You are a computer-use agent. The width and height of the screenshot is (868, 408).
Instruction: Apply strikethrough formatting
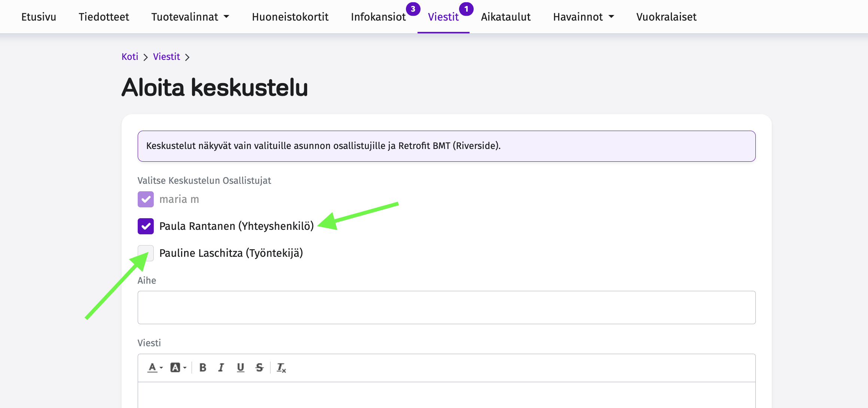260,368
